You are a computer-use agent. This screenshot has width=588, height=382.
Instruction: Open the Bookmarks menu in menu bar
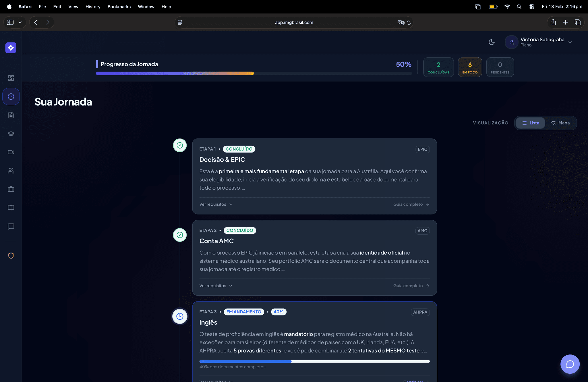119,6
